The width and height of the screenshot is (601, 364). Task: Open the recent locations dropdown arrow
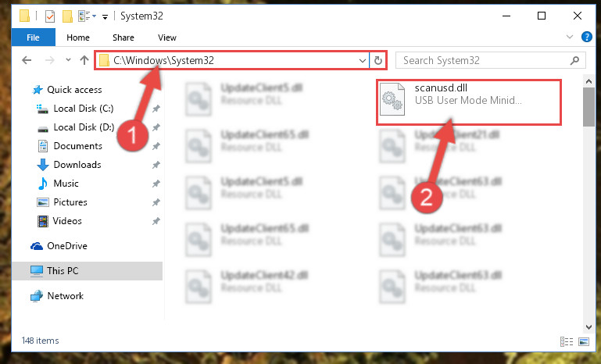coord(68,60)
